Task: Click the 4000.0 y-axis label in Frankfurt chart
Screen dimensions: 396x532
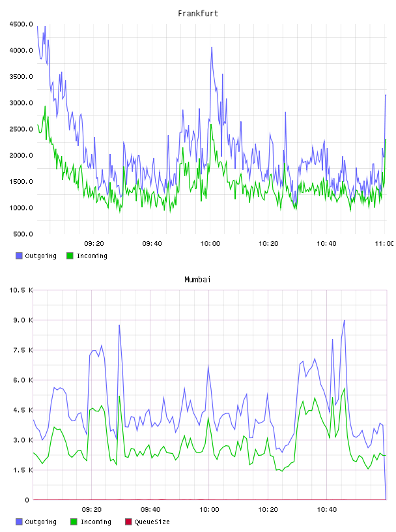Action: (21, 51)
